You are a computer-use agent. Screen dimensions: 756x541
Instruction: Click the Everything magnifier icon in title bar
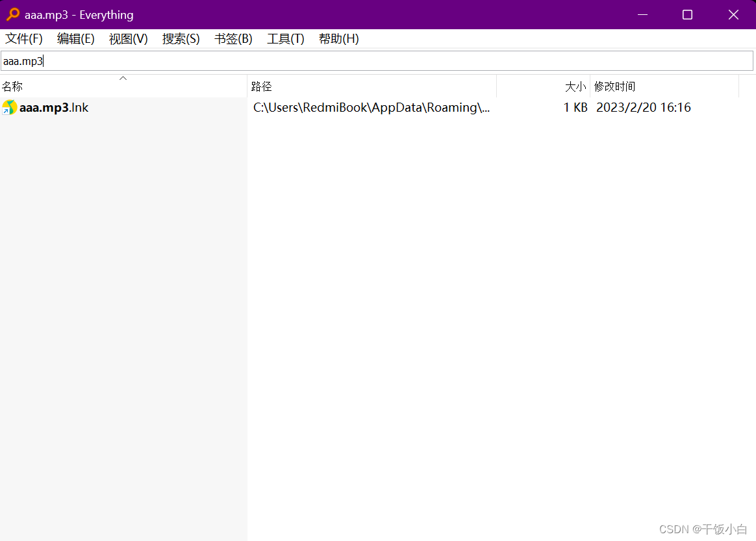[x=13, y=14]
